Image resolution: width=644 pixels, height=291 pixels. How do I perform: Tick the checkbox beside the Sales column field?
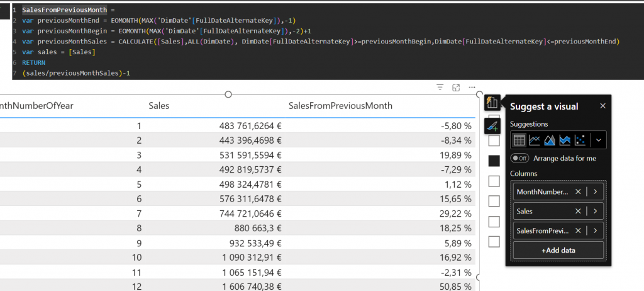click(494, 201)
